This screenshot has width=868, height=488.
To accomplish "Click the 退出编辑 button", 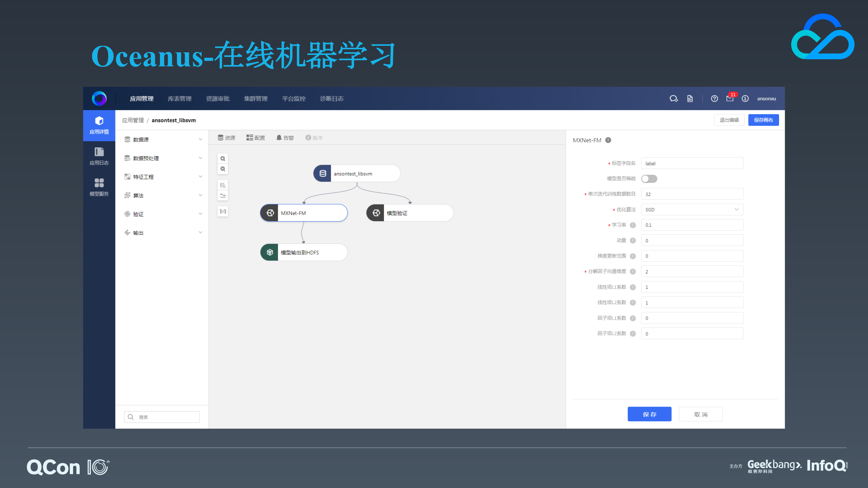I will coord(729,120).
